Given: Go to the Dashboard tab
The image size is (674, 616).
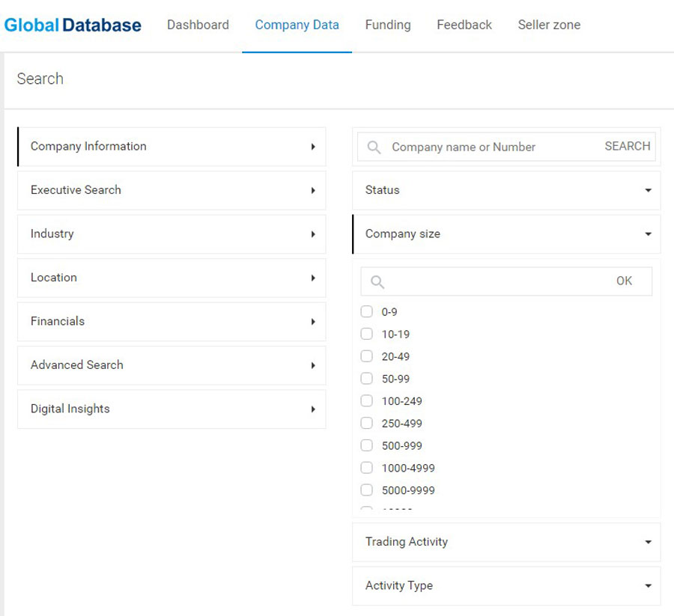Looking at the screenshot, I should click(198, 25).
